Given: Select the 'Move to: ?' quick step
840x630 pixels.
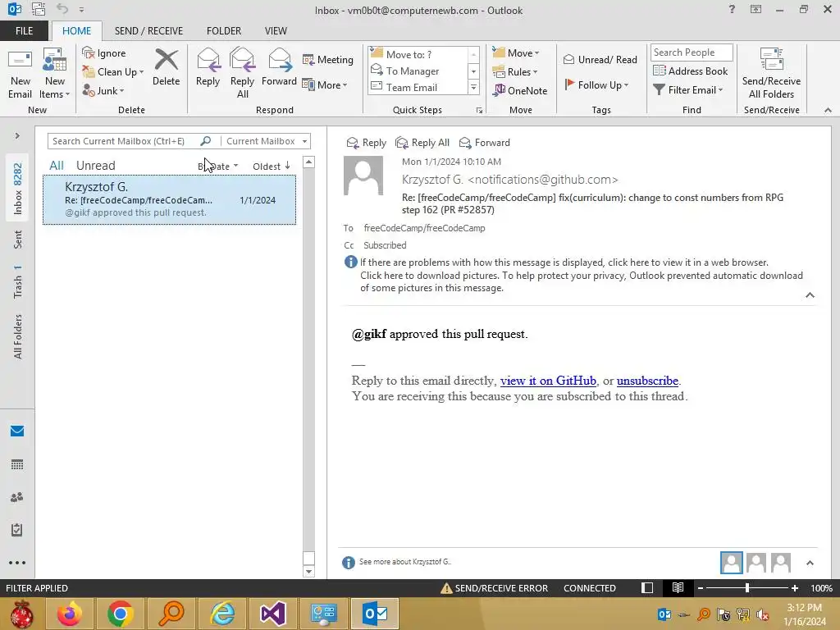Looking at the screenshot, I should point(418,54).
